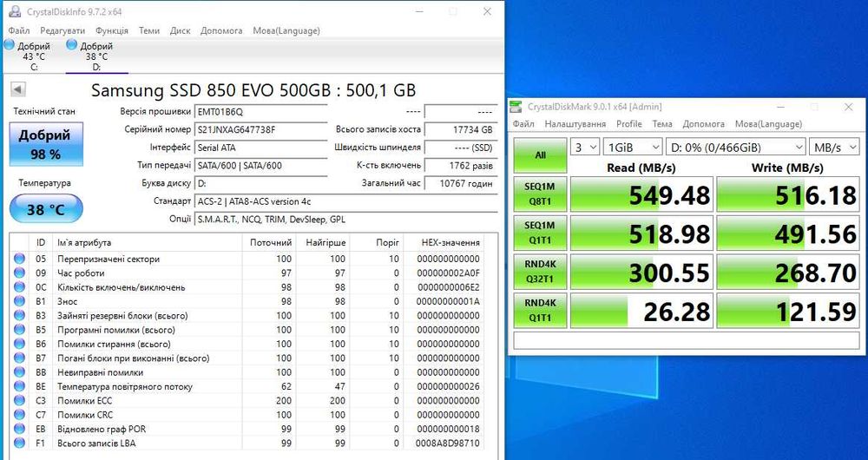
Task: Click the CrystalDiskInfo title bar app icon
Action: click(x=15, y=11)
